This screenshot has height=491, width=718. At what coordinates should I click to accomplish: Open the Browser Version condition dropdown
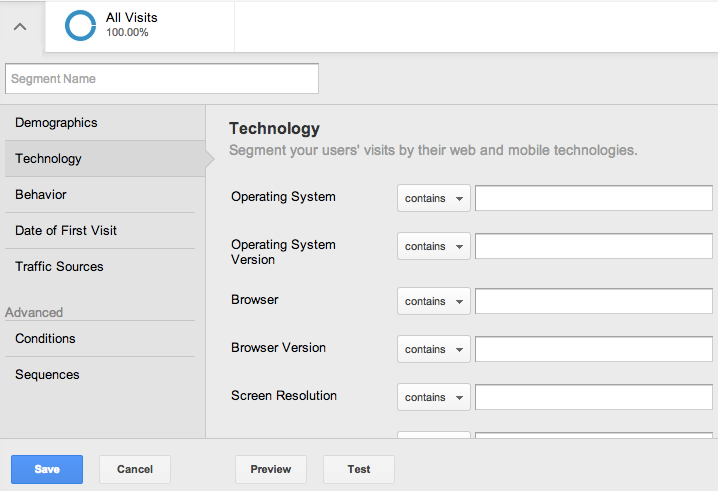point(434,349)
